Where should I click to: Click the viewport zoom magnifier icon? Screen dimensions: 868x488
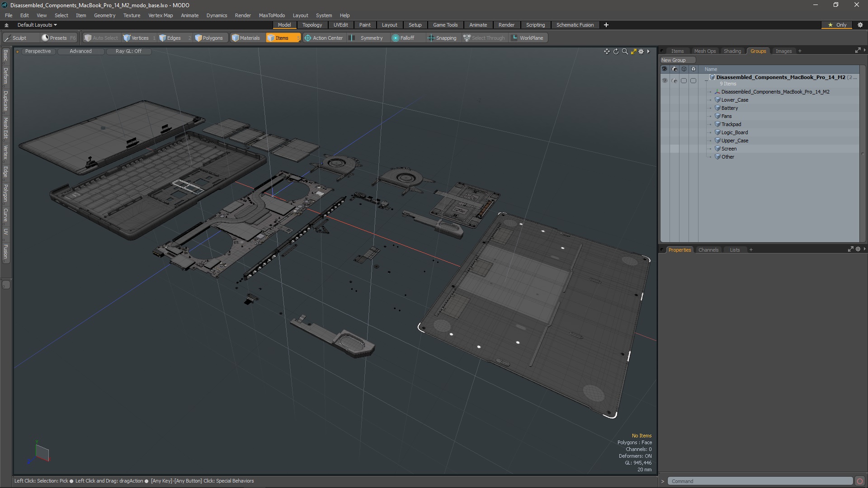(625, 52)
